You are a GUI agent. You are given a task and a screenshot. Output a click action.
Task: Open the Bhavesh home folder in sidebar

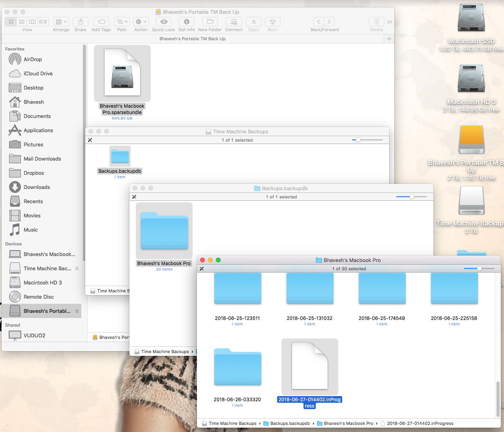[42, 102]
